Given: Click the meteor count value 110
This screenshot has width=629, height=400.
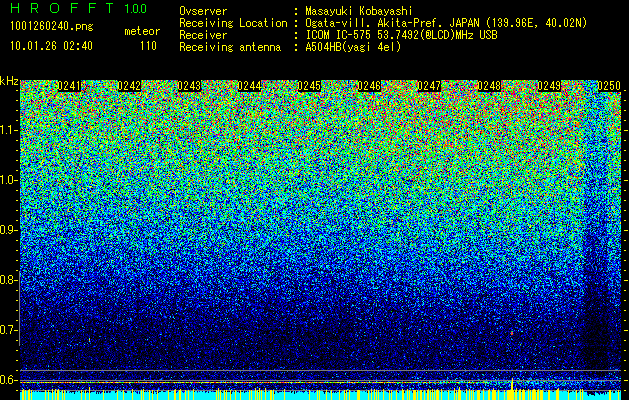Looking at the screenshot, I should coord(148,46).
